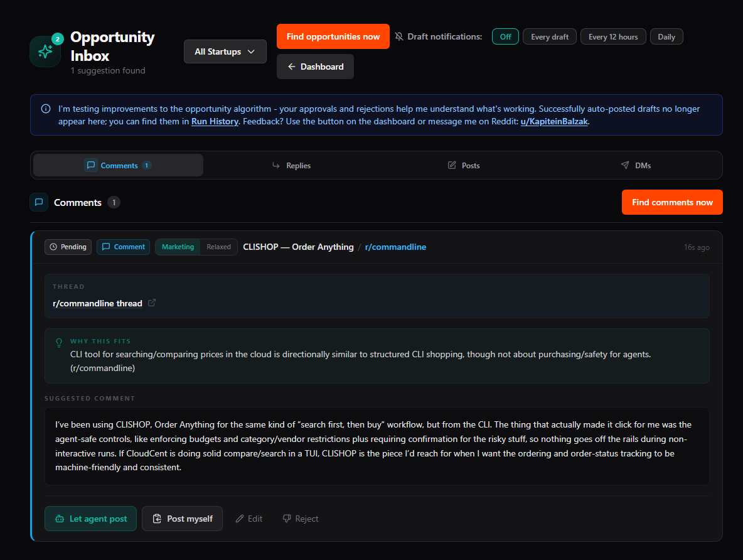
Task: Click the 16s ago timestamp
Action: click(x=697, y=247)
